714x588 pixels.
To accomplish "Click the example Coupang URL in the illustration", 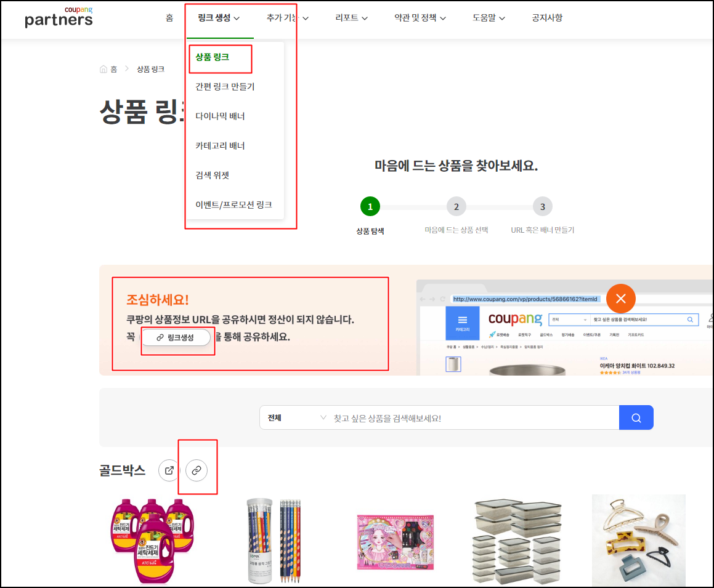I will pyautogui.click(x=525, y=299).
